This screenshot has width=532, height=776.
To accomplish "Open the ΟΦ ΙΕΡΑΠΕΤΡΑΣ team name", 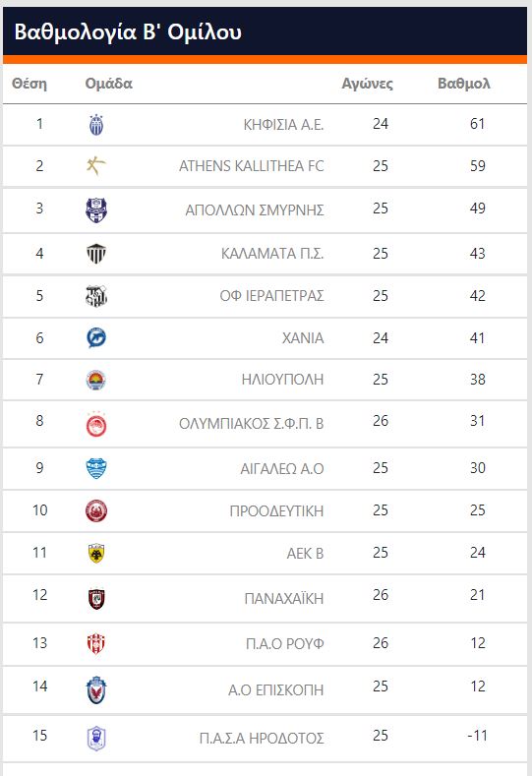I will 271,296.
